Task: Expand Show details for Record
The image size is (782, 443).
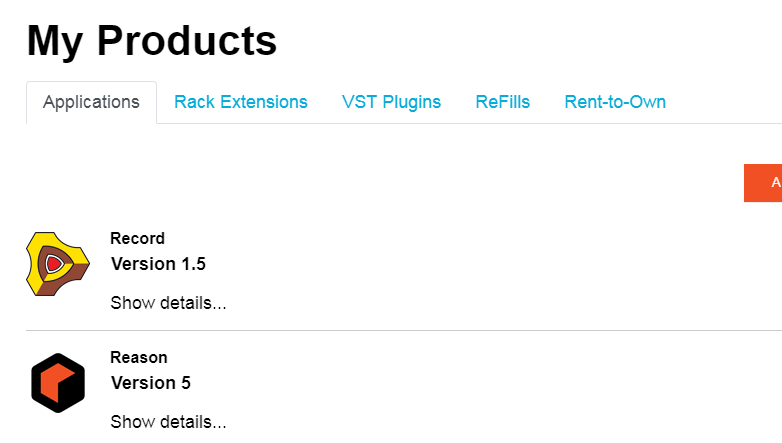Action: [168, 303]
